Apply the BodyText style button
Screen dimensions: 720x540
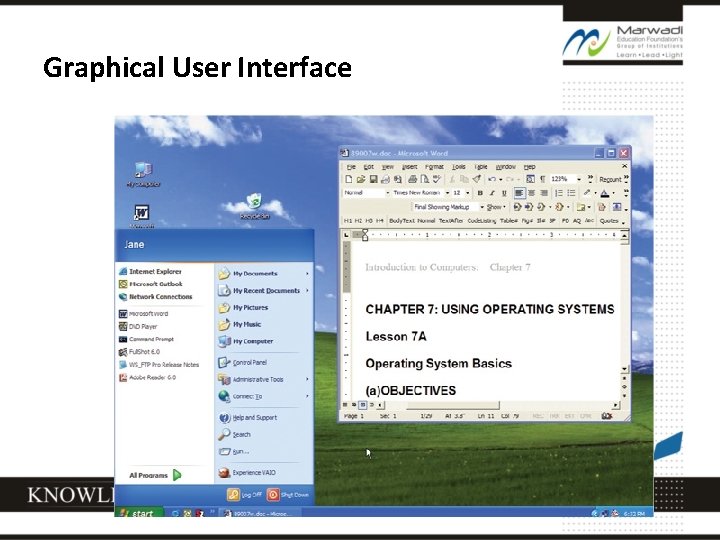coord(402,221)
